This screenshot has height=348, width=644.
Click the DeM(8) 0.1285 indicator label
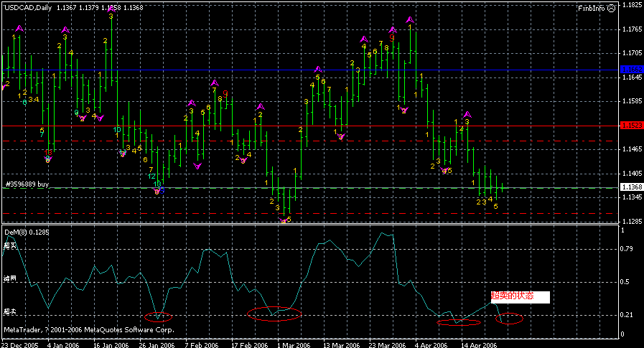(27, 232)
